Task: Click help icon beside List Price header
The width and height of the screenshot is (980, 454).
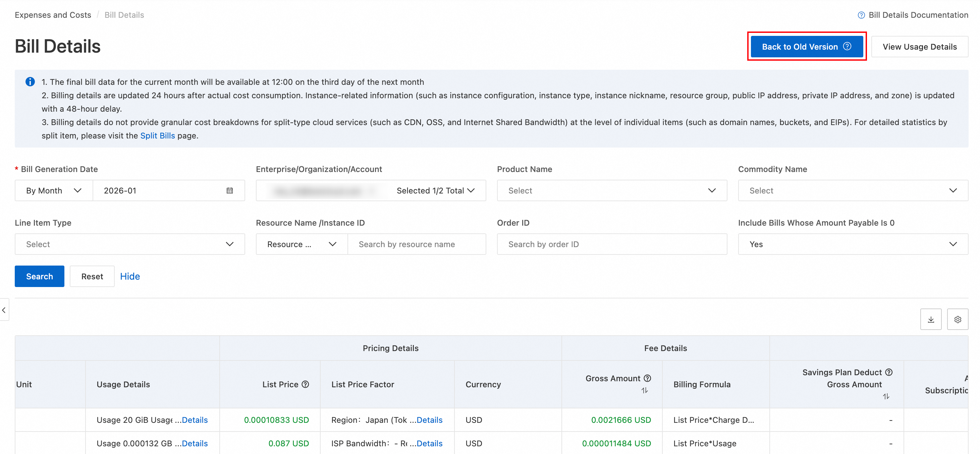Action: [305, 384]
